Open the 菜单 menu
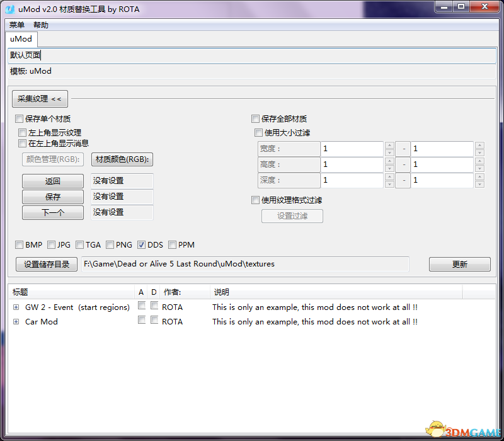Image resolution: width=504 pixels, height=441 pixels. point(17,25)
